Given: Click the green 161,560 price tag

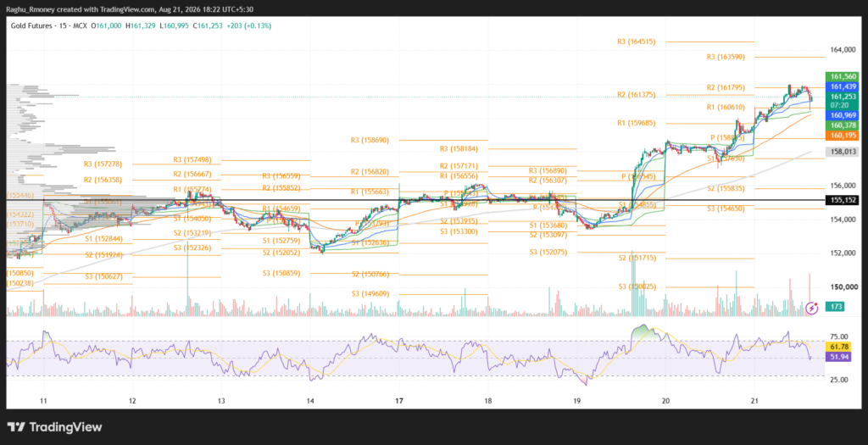Looking at the screenshot, I should (x=842, y=76).
